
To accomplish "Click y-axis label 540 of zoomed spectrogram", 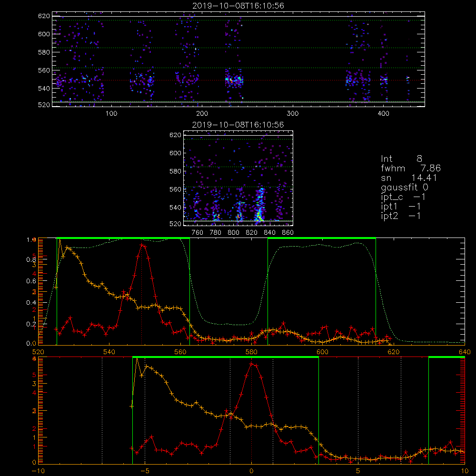I will point(175,208).
